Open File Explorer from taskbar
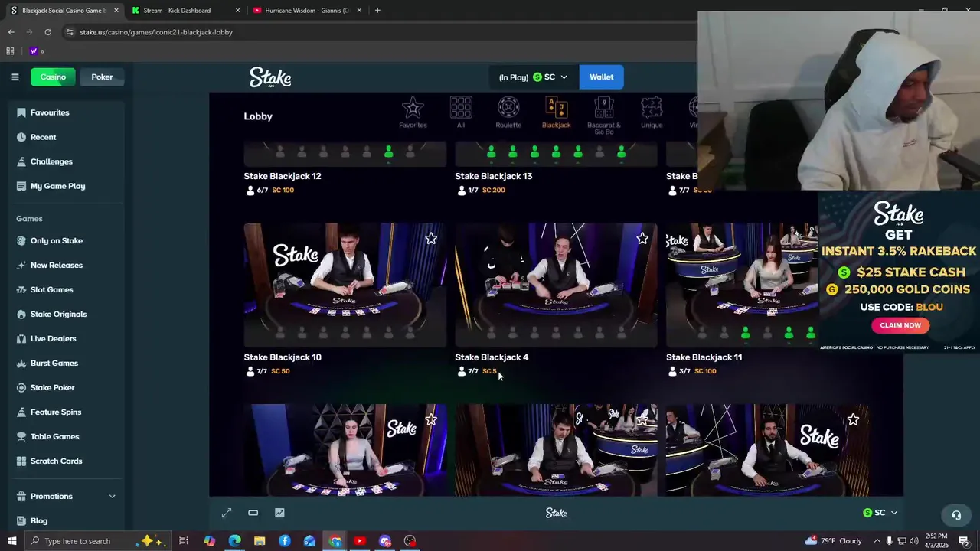Screen dimensions: 980x551 tap(260, 541)
